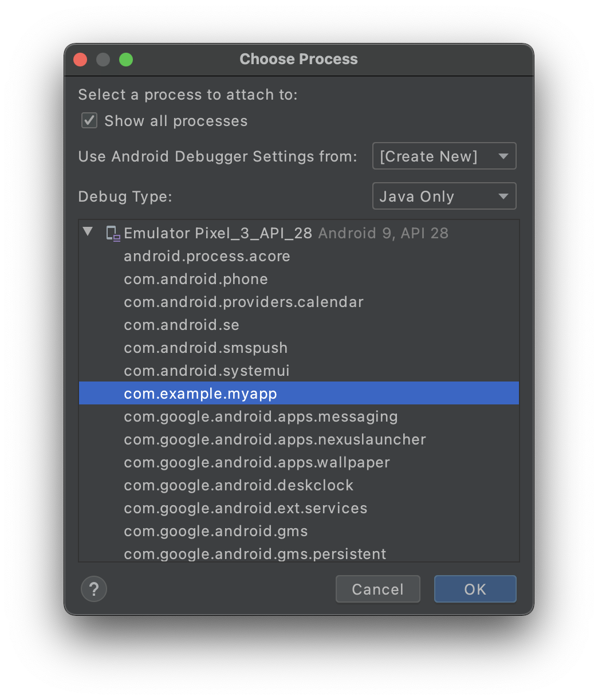Viewport: 598px width, 700px height.
Task: Close the Choose Process dialog
Action: (80, 60)
